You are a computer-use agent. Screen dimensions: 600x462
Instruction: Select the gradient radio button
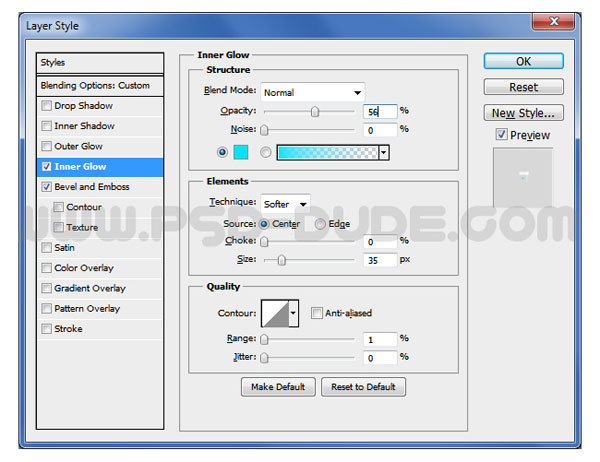click(x=266, y=152)
